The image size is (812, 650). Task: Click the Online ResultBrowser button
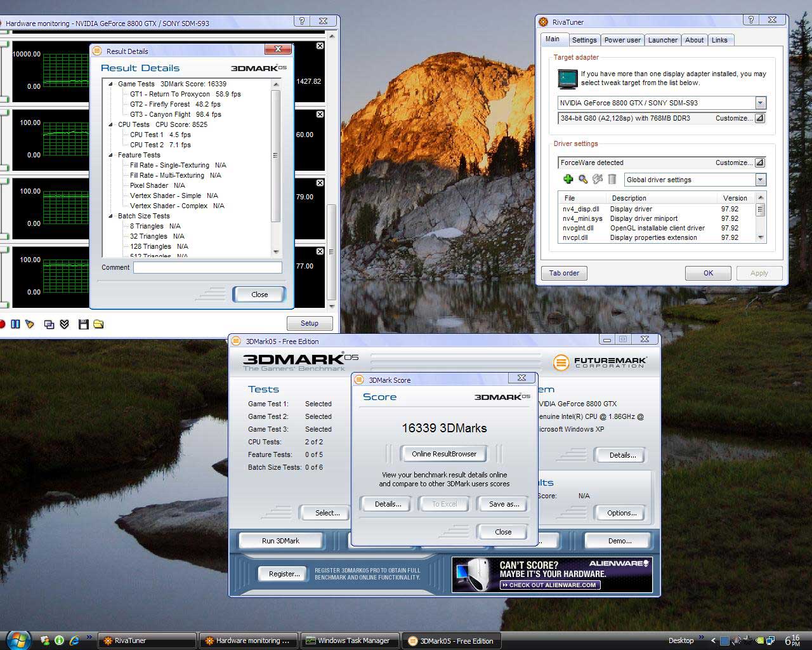(444, 454)
